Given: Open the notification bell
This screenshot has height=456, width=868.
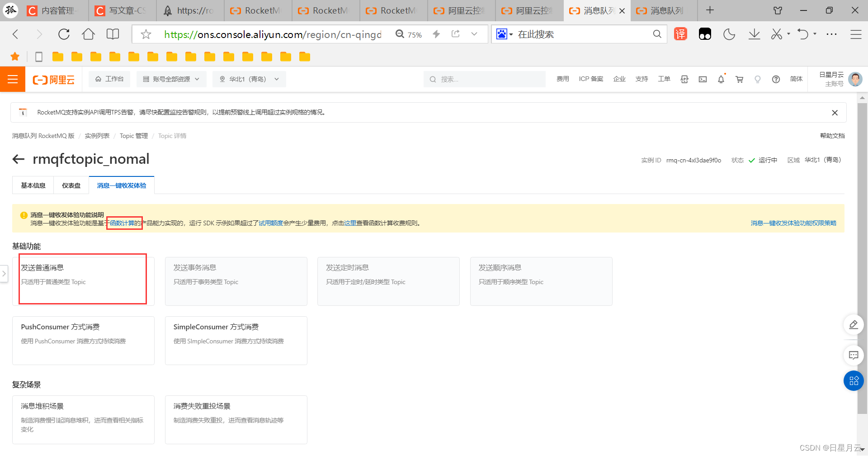Looking at the screenshot, I should [721, 79].
